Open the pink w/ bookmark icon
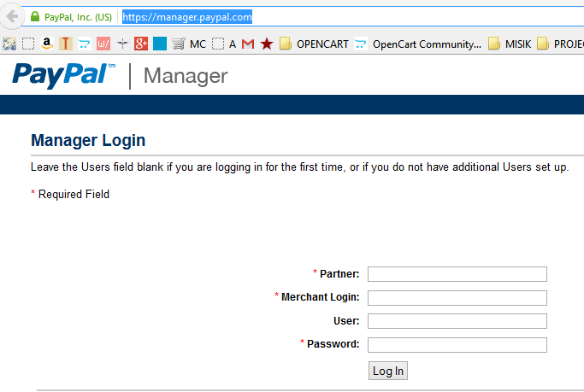This screenshot has width=584, height=392. 103,44
